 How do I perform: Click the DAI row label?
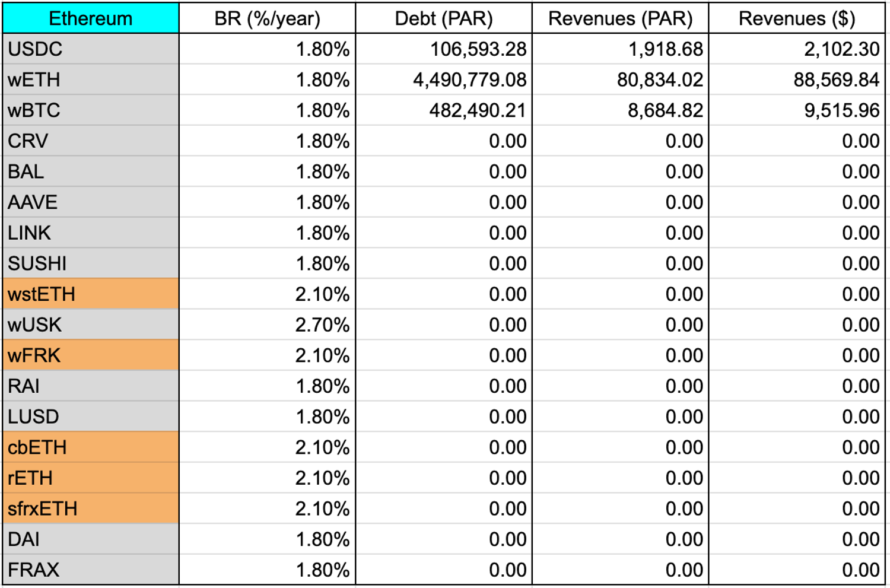point(91,539)
